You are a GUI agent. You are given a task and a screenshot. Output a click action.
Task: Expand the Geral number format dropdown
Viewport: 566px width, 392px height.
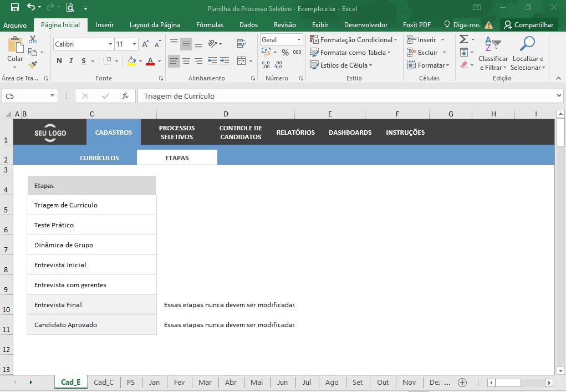(x=299, y=40)
